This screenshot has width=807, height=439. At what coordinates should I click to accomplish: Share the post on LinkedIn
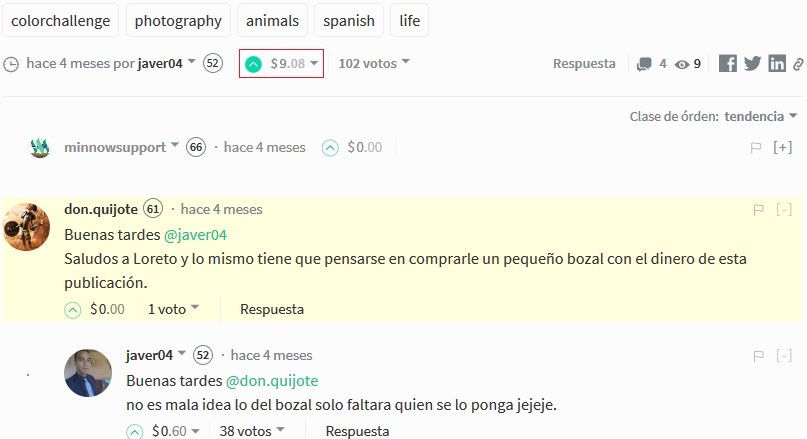pos(777,64)
